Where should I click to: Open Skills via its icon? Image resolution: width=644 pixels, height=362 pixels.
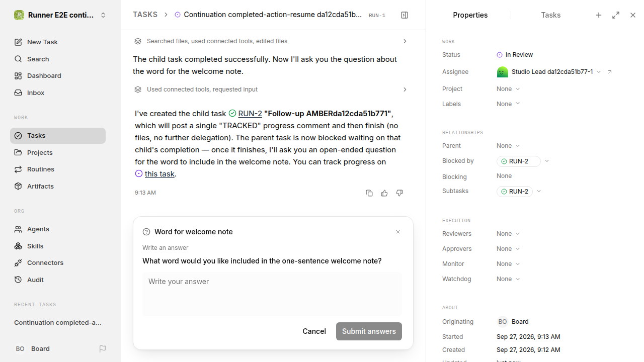pyautogui.click(x=18, y=246)
